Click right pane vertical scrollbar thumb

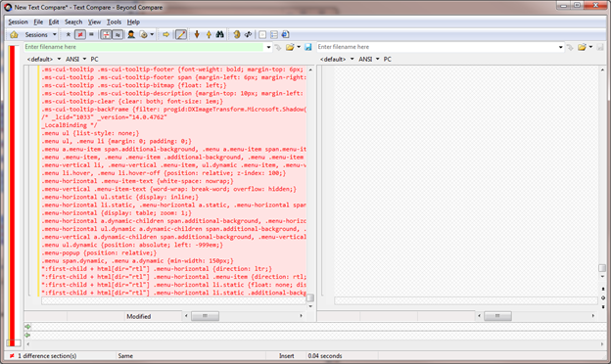click(602, 268)
